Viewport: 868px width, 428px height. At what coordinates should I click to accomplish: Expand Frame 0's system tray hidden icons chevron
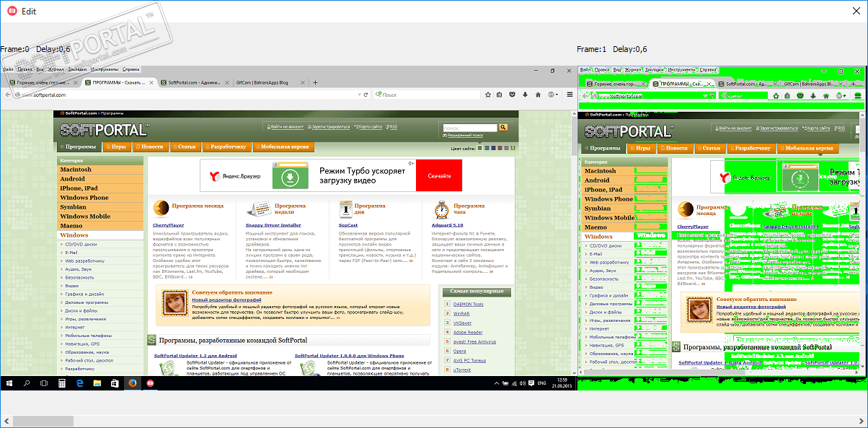[x=497, y=383]
